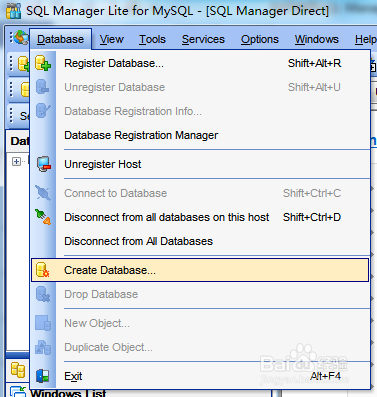Click the New Object icon
The width and height of the screenshot is (377, 397).
(43, 323)
